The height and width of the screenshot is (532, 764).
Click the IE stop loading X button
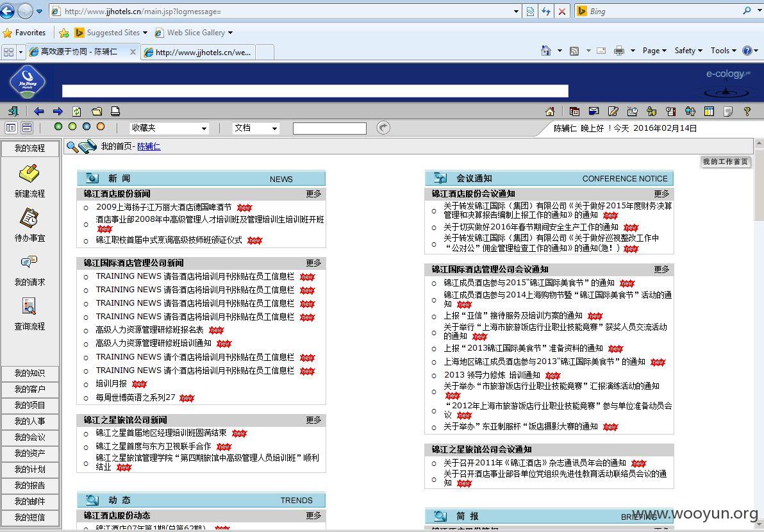pyautogui.click(x=562, y=11)
